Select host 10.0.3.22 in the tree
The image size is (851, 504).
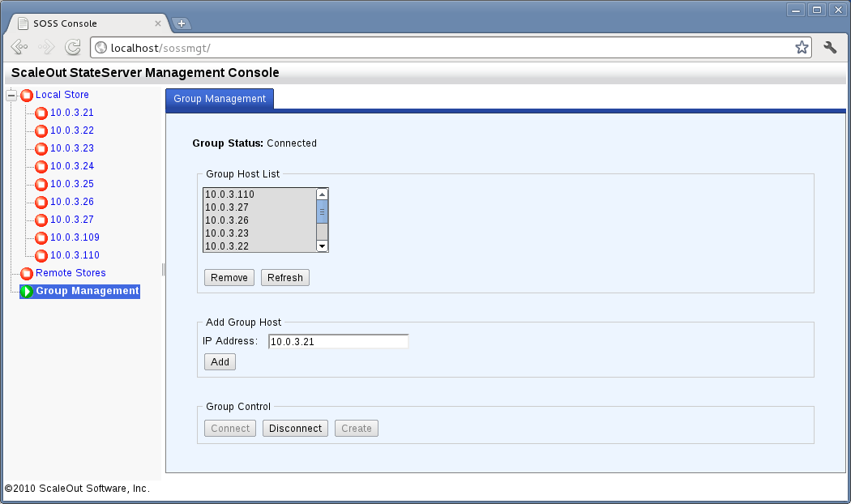(x=71, y=130)
